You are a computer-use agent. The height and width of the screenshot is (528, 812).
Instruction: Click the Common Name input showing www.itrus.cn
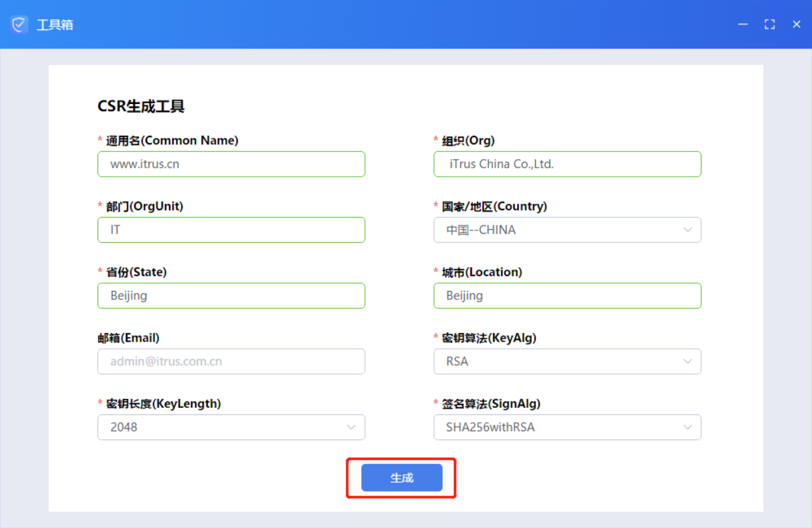tap(231, 164)
